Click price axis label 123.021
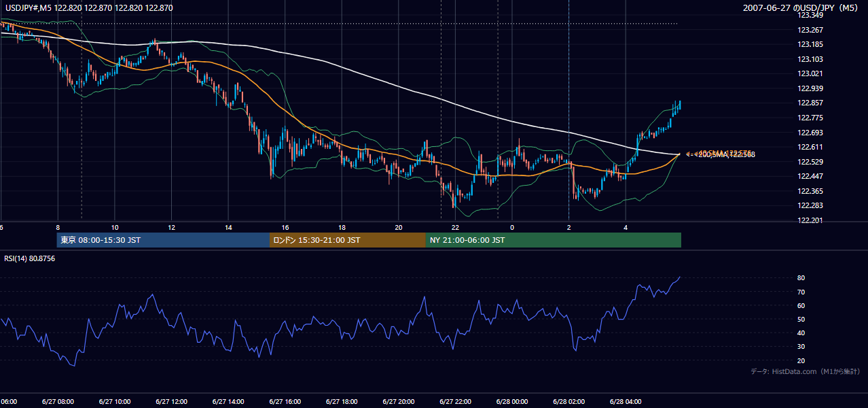The image size is (868, 408). click(810, 73)
